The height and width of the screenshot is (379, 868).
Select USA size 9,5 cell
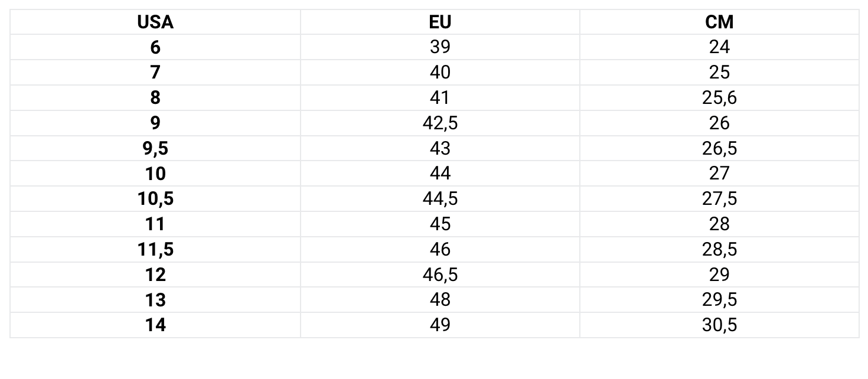(155, 148)
